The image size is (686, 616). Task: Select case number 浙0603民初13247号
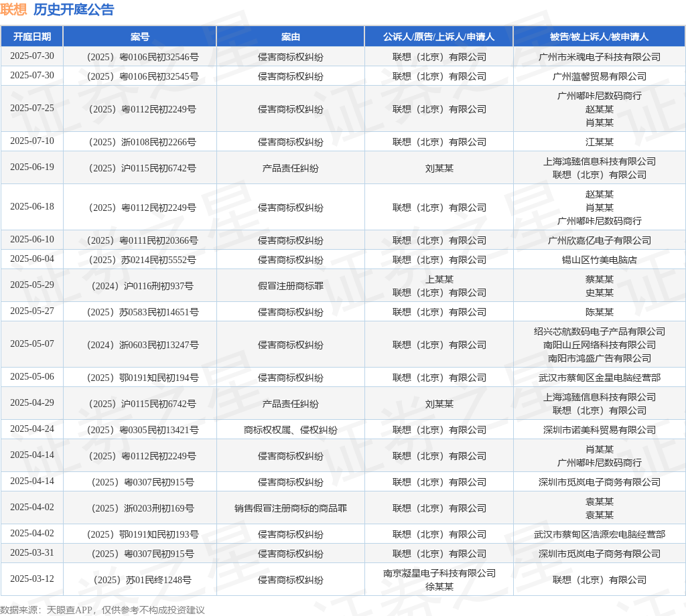coord(143,345)
